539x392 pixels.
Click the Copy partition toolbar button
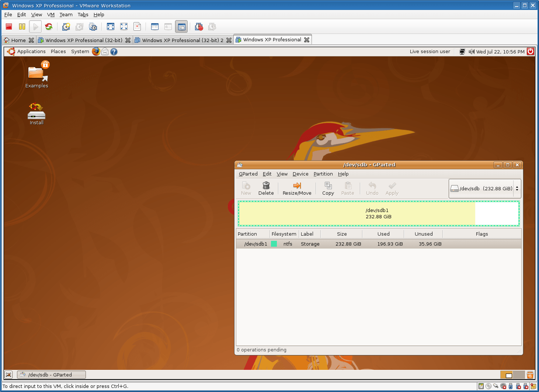coord(328,188)
